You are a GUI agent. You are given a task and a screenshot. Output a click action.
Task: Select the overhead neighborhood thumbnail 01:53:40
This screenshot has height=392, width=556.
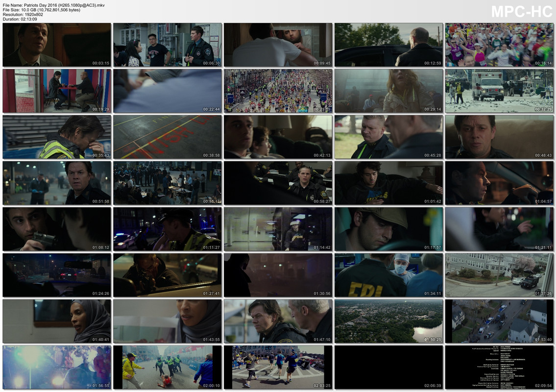499,321
